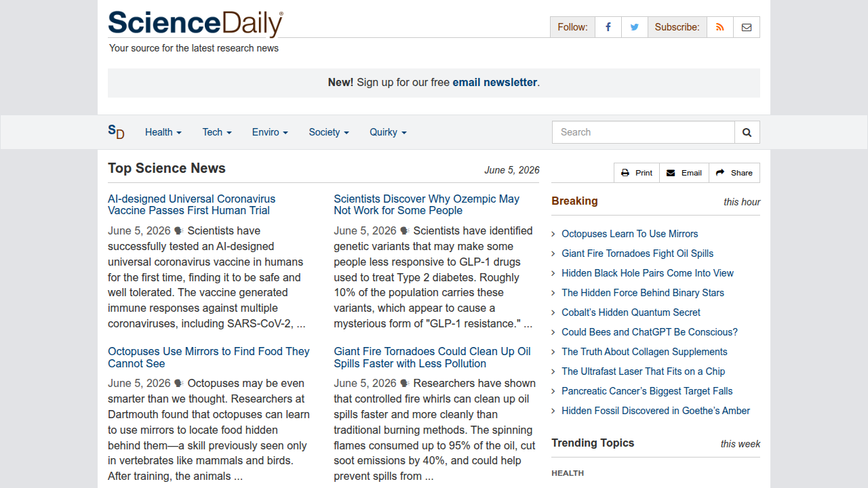Expand the Enviro menu

[x=270, y=132]
